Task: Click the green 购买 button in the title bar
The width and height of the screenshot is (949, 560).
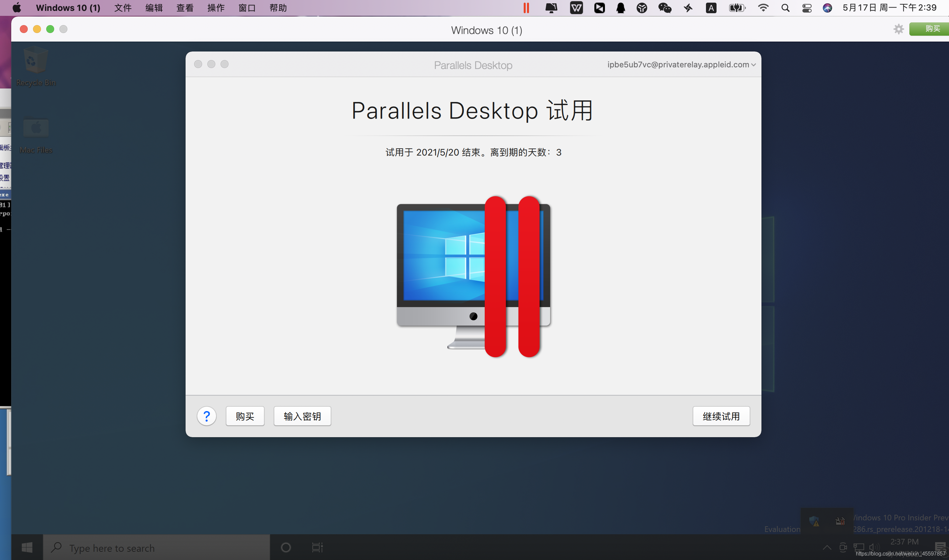Action: point(929,29)
